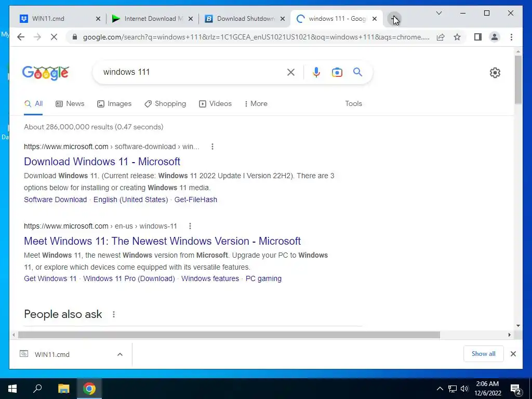Open the English (United States) sitelink
The height and width of the screenshot is (399, 532).
click(x=130, y=199)
